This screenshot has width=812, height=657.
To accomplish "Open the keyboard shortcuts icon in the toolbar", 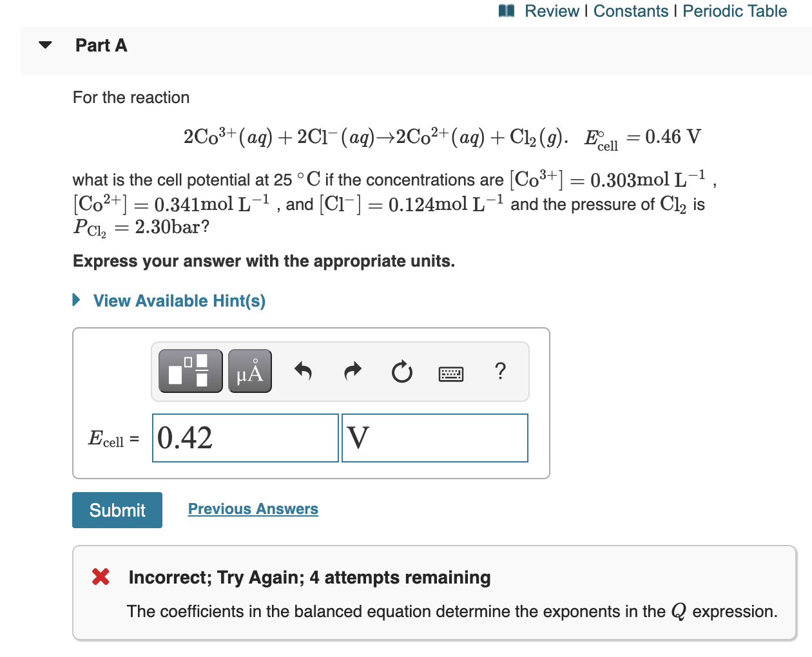I will [451, 373].
